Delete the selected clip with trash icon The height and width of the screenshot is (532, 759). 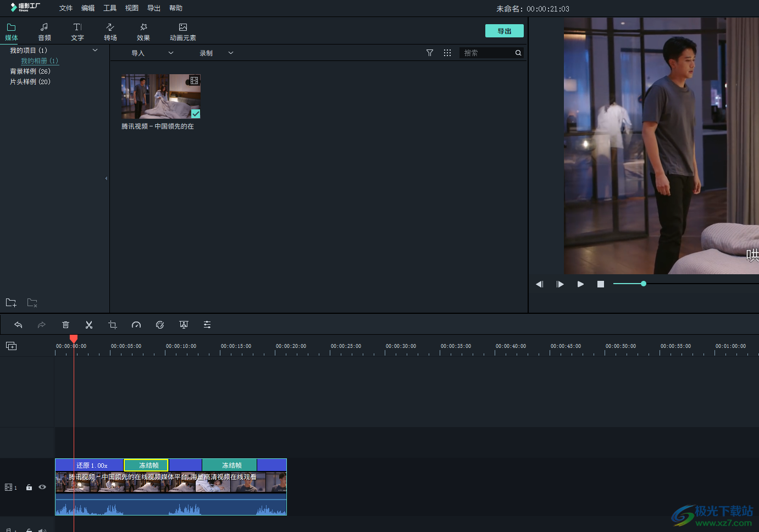[65, 325]
